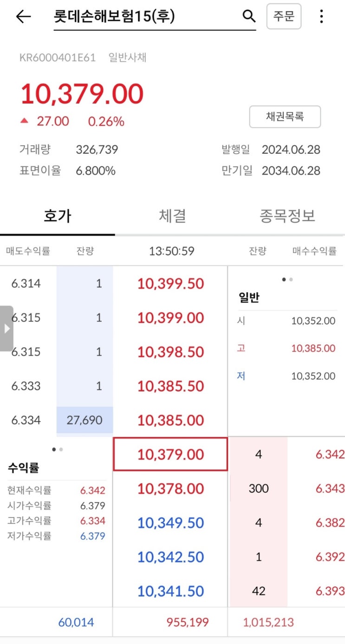The height and width of the screenshot is (644, 345).
Task: Expand the left side panel arrow handle
Action: pyautogui.click(x=7, y=328)
